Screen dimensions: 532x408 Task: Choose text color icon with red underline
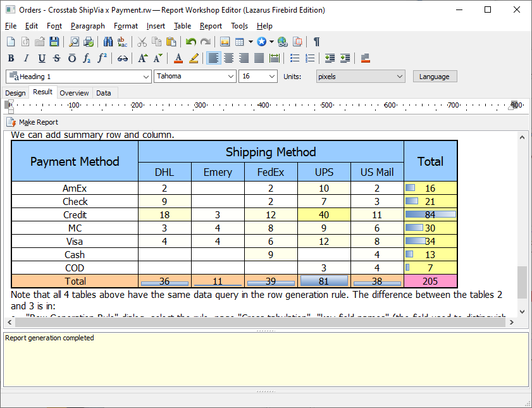178,58
